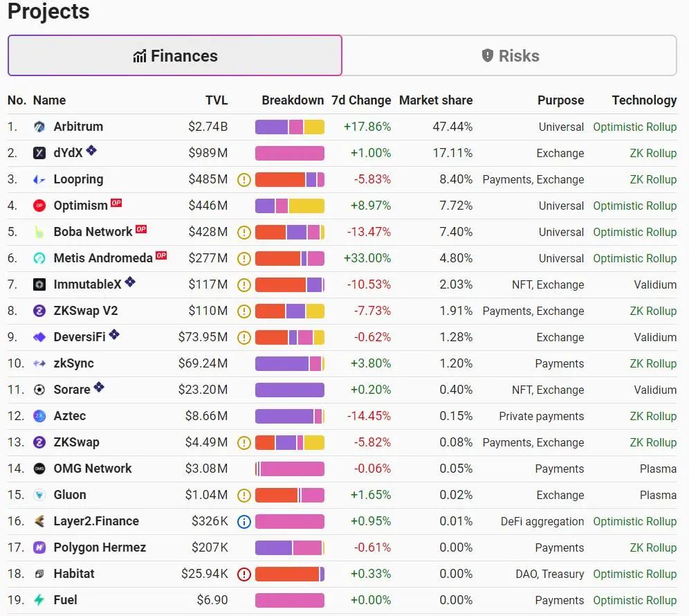The height and width of the screenshot is (616, 689).
Task: Click the Purpose column header
Action: point(561,100)
